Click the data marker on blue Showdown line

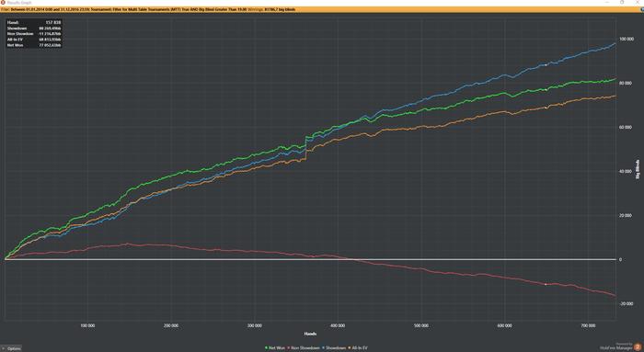(546, 65)
